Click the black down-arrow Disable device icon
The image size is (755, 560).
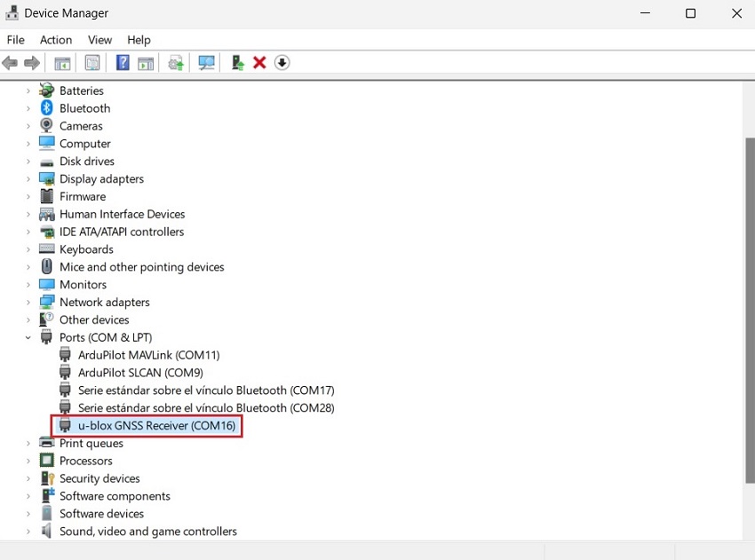click(x=282, y=63)
